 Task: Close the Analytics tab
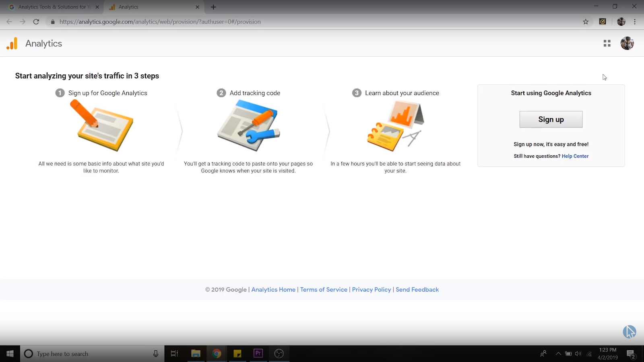[197, 7]
